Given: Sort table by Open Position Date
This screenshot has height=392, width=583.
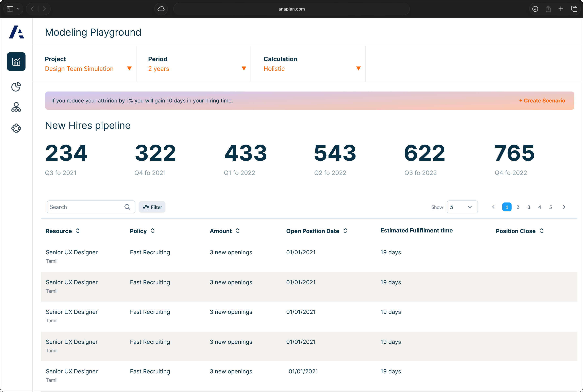Looking at the screenshot, I should pos(345,231).
